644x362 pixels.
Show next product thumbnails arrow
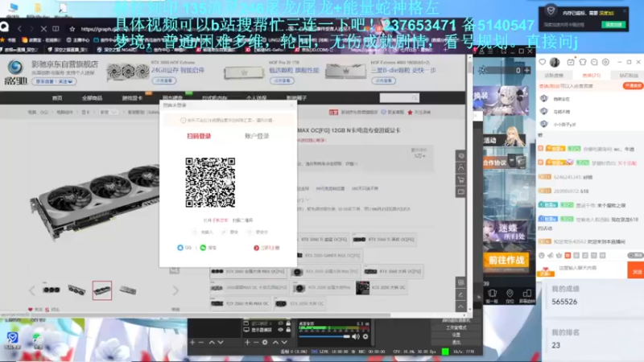[x=175, y=290]
